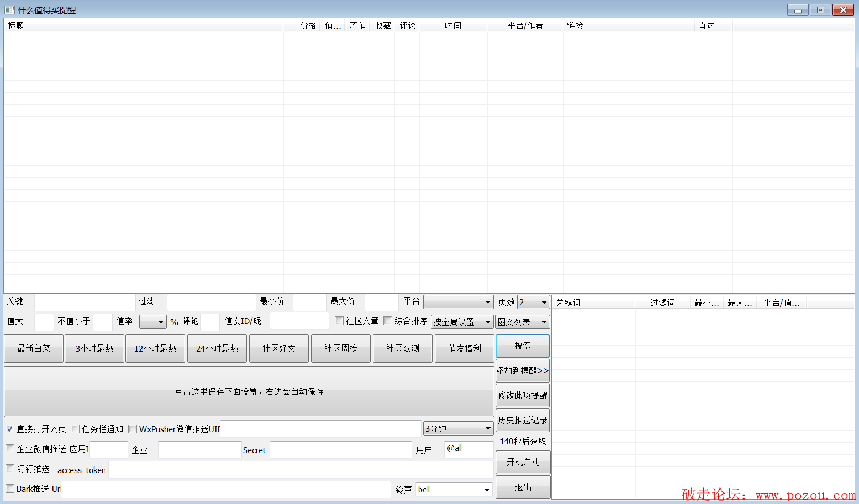Click the save settings banner button
The image size is (859, 504).
point(249,391)
